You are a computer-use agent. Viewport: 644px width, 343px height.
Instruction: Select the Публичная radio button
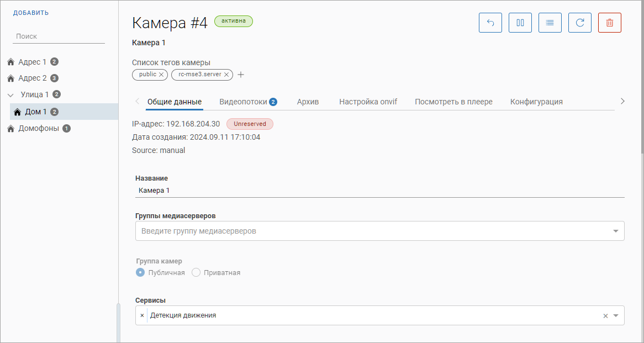point(140,272)
